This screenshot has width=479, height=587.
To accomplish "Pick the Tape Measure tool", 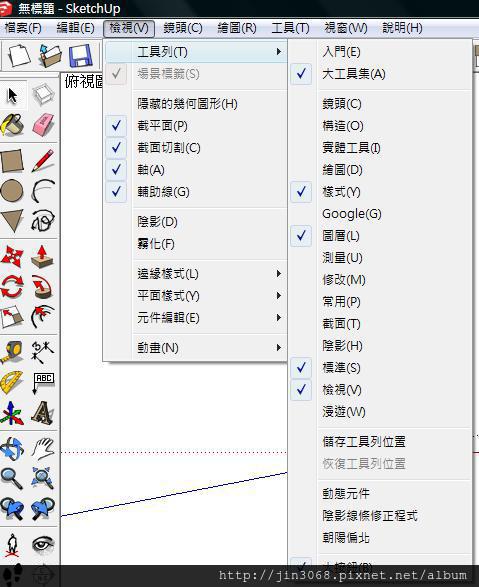I will tap(12, 352).
